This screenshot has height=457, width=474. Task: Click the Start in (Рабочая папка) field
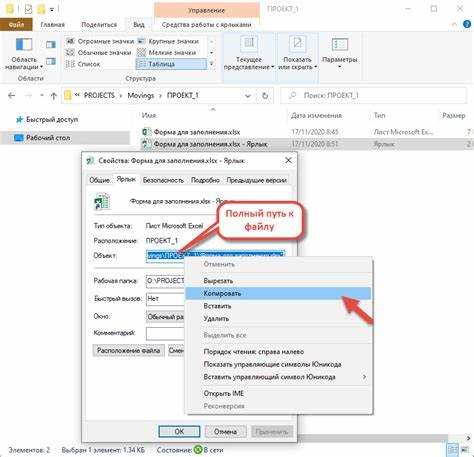165,281
